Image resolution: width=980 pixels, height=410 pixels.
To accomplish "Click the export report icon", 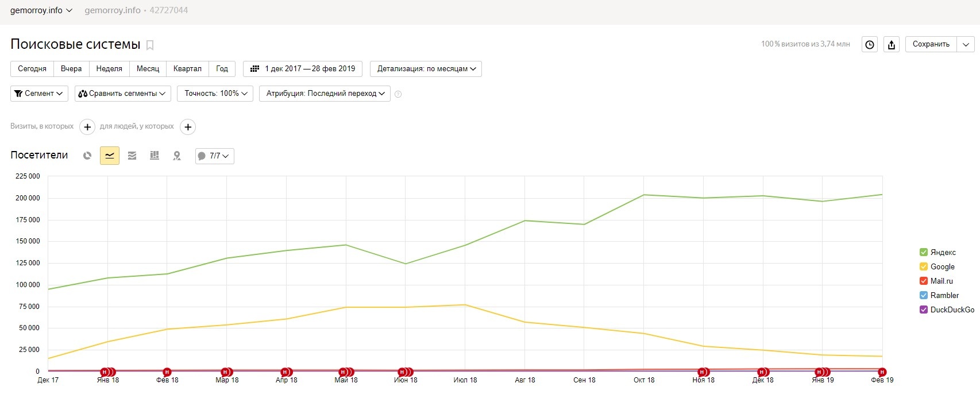I will (891, 45).
